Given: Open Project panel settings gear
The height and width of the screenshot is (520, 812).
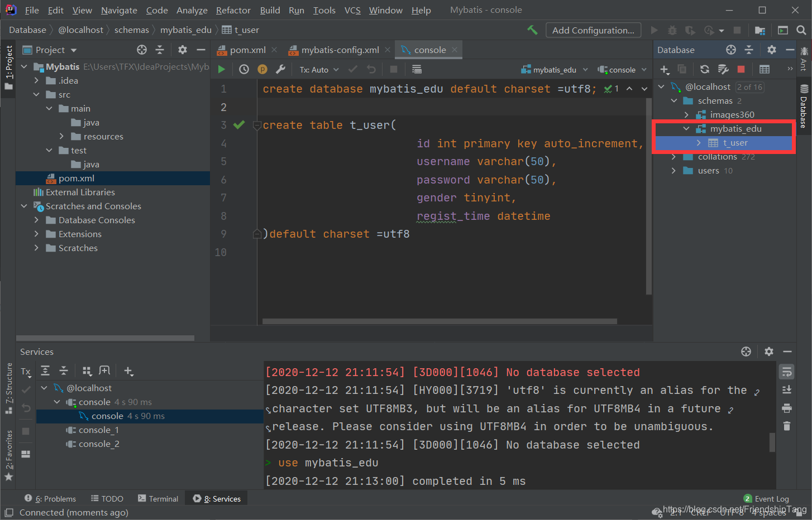Looking at the screenshot, I should [x=183, y=50].
